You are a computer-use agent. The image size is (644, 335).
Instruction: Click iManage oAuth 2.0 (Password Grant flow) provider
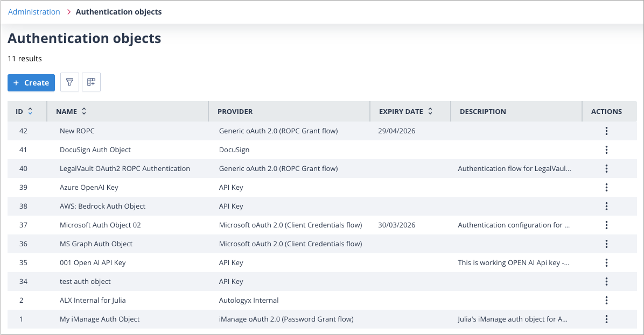tap(286, 319)
